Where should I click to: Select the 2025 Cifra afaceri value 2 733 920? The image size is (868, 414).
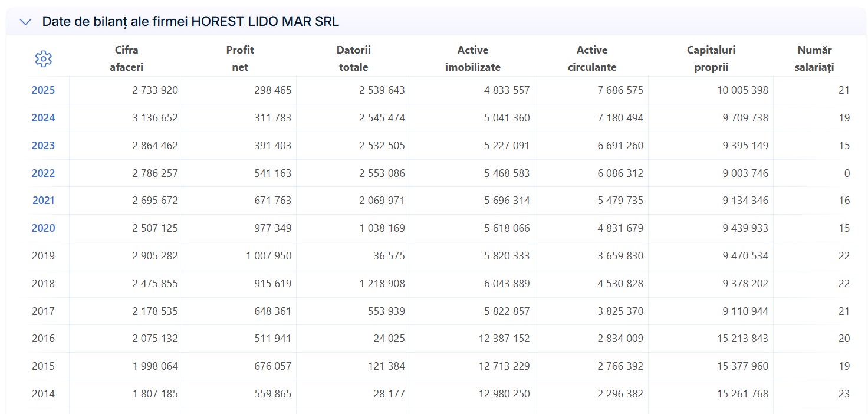tap(155, 90)
